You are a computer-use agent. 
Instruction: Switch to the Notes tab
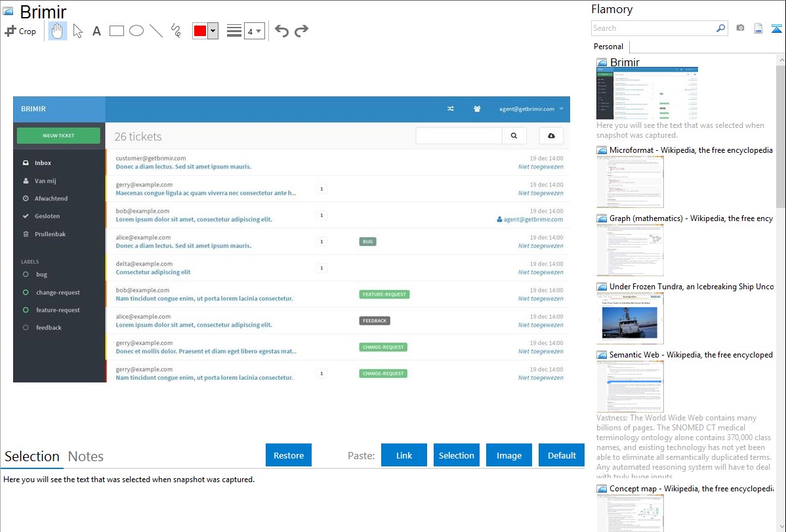pyautogui.click(x=86, y=457)
